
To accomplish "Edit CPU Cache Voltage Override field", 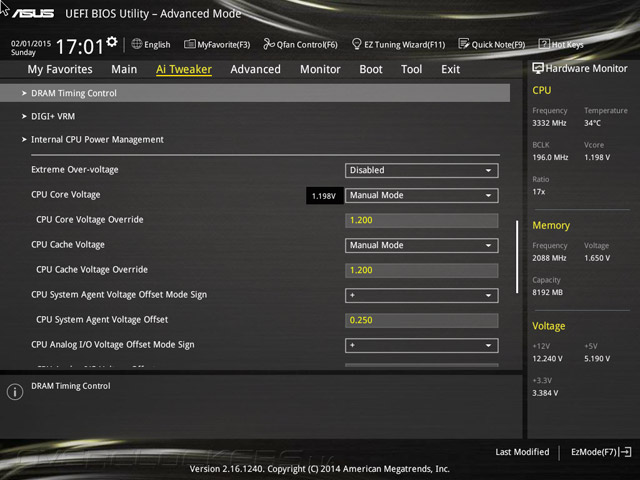I will [422, 270].
